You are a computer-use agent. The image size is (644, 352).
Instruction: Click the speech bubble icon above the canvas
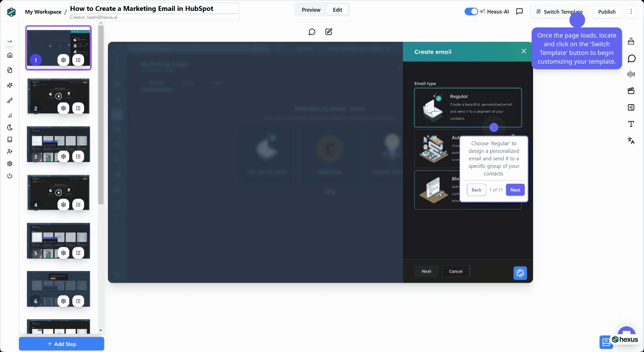click(x=312, y=32)
